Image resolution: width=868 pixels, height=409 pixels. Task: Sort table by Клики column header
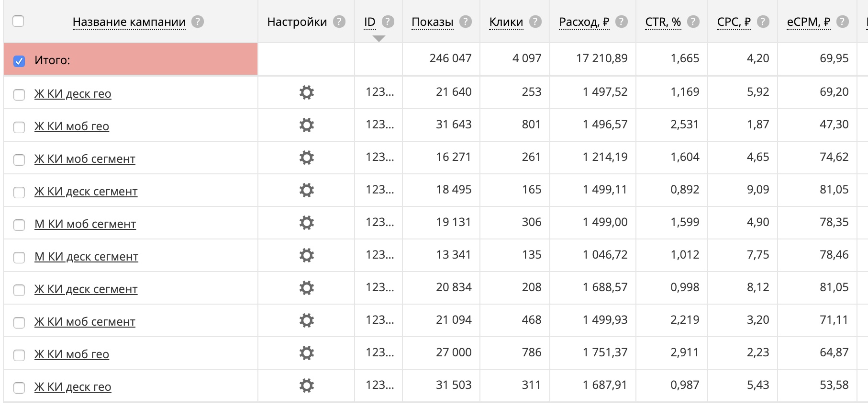tap(506, 22)
